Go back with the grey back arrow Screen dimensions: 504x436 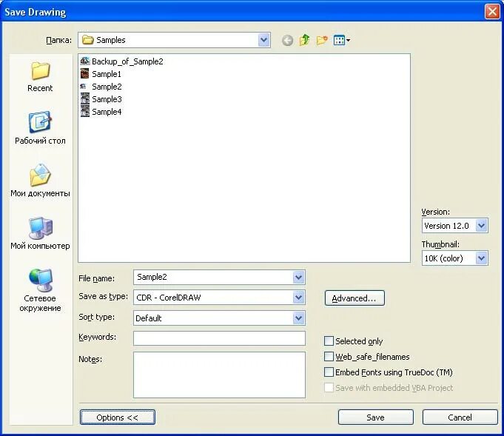287,41
